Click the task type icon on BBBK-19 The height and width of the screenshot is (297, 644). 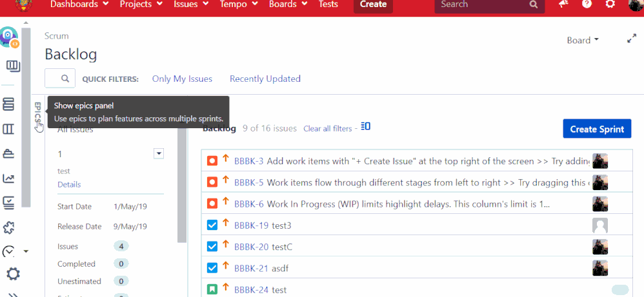pos(212,225)
